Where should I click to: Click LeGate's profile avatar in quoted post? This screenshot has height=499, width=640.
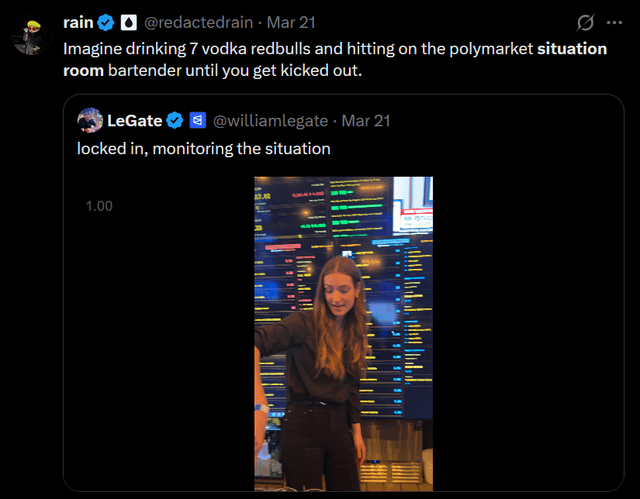point(90,120)
